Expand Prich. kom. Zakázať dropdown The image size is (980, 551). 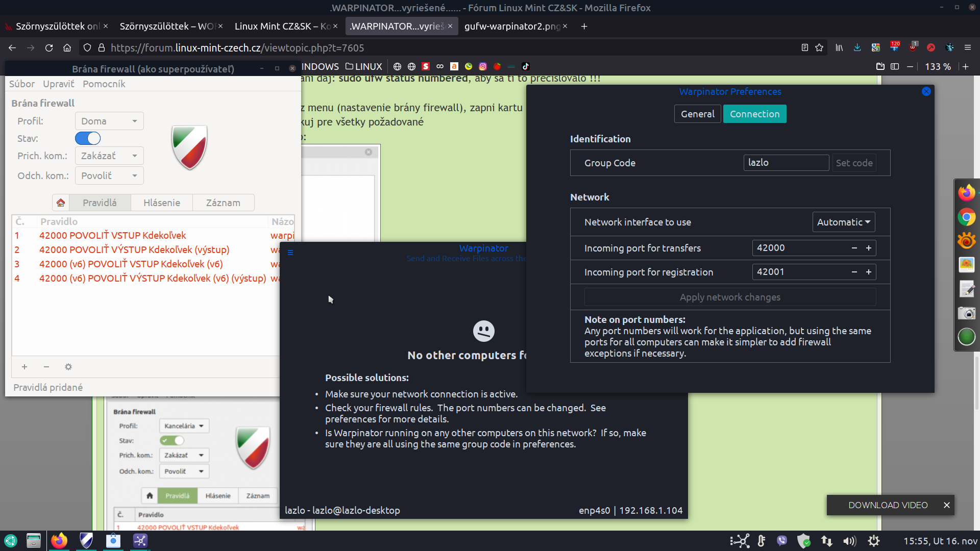click(109, 156)
